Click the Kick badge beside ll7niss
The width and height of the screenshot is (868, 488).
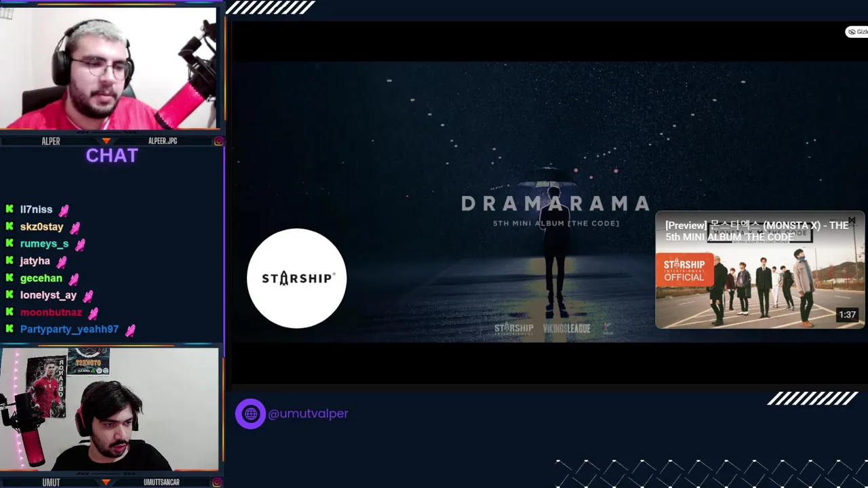coord(9,209)
